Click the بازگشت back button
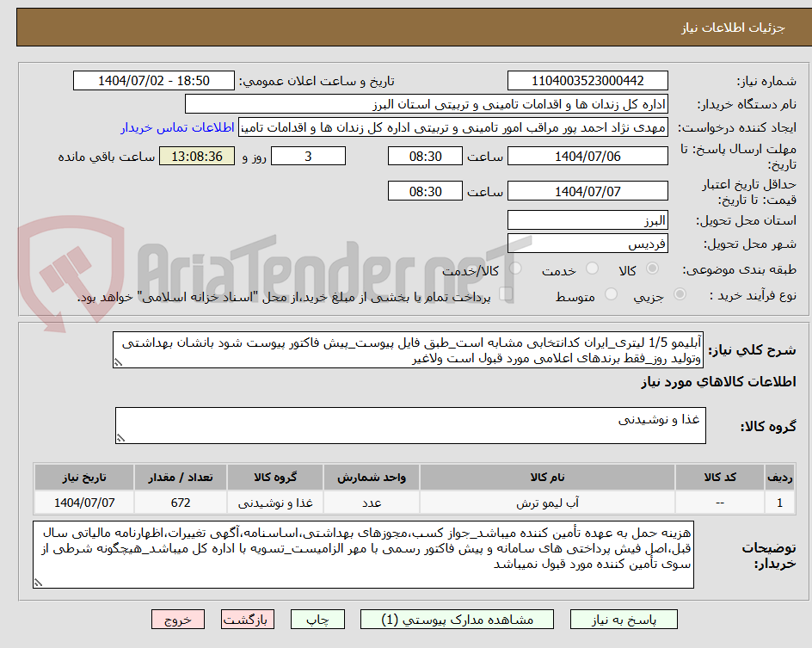Screen dimensions: 812x648 [248, 619]
